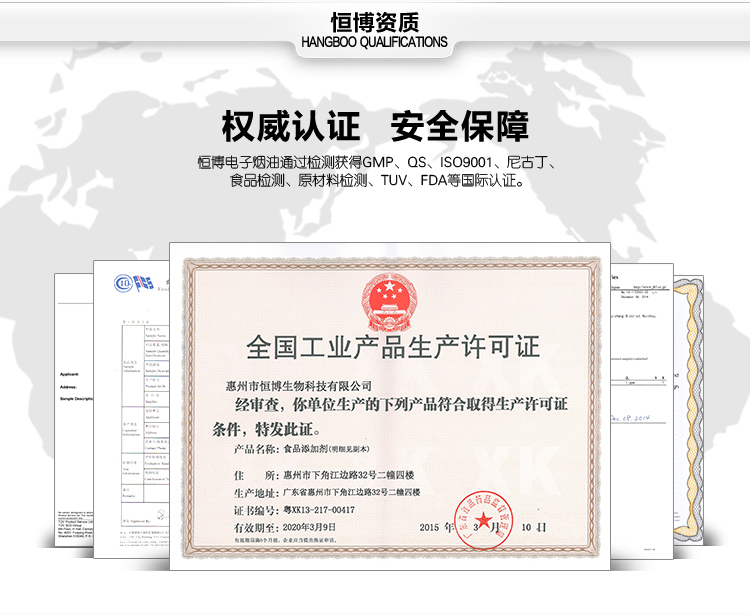Click the description line mentioning TUV、FDA等国际认证
This screenshot has width=750, height=615.
pos(377,180)
